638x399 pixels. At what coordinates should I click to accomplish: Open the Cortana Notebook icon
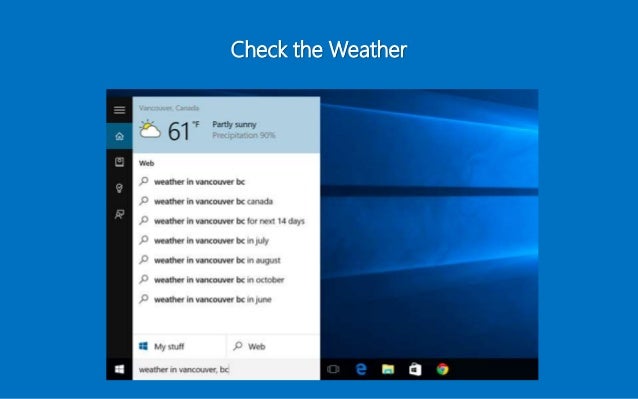click(119, 162)
